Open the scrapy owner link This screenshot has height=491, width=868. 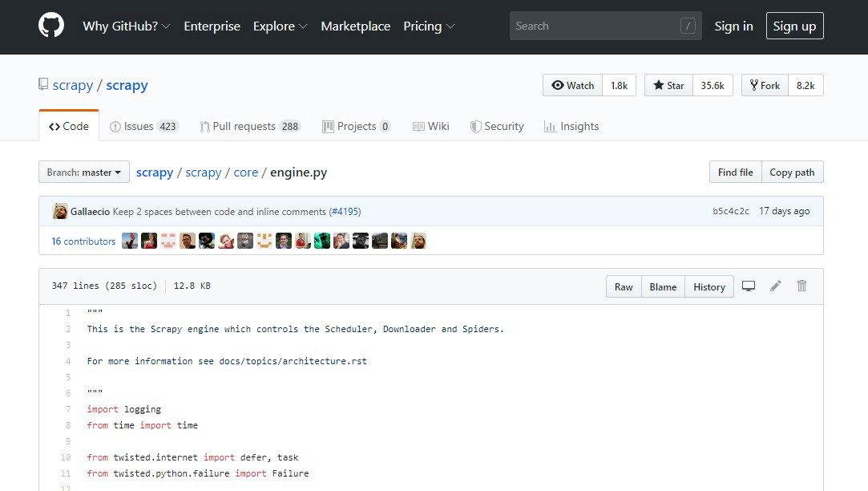point(72,85)
